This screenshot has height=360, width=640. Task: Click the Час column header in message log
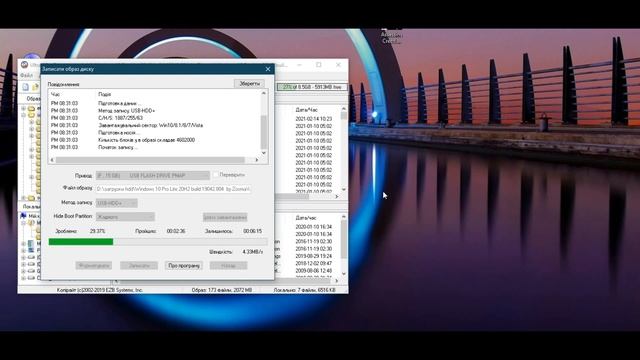point(55,94)
